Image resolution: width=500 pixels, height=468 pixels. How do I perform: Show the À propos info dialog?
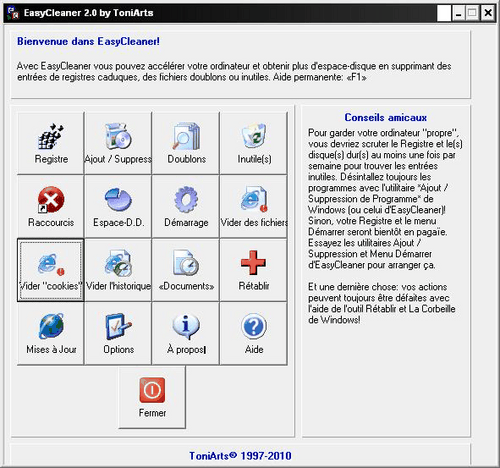pyautogui.click(x=186, y=333)
